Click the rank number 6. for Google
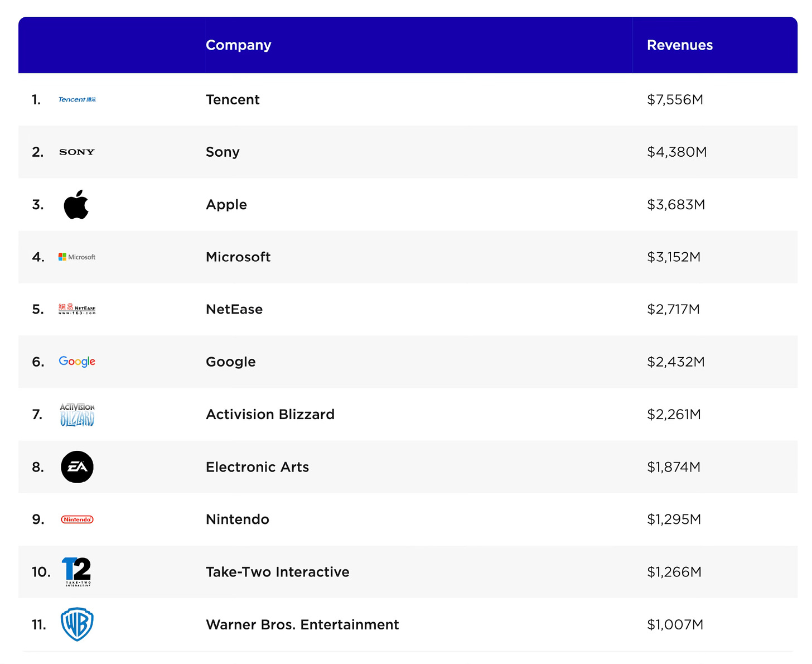 pyautogui.click(x=38, y=362)
